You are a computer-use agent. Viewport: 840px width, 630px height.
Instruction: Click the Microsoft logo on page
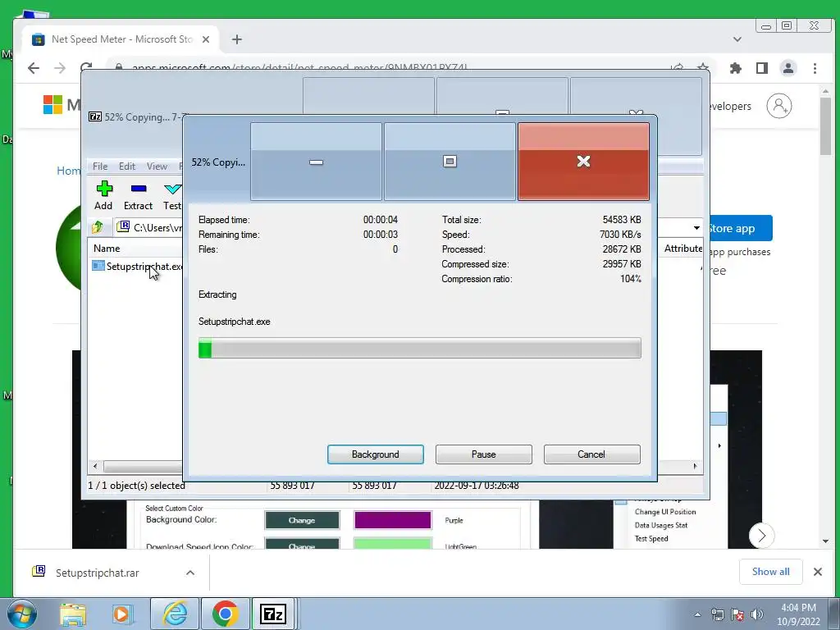click(52, 104)
